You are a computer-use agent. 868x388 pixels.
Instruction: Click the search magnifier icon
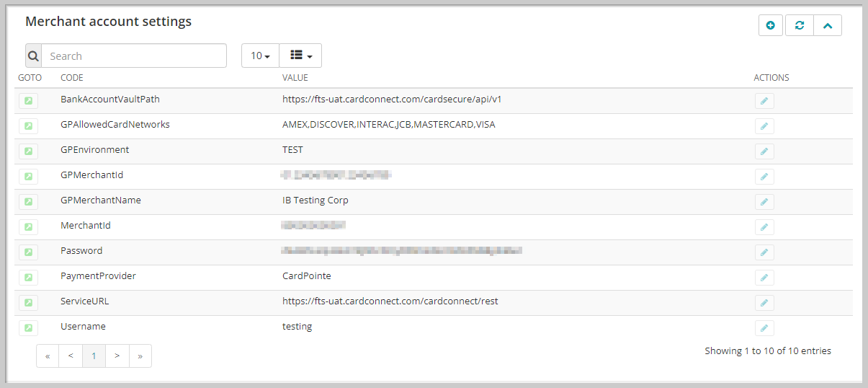[x=33, y=56]
